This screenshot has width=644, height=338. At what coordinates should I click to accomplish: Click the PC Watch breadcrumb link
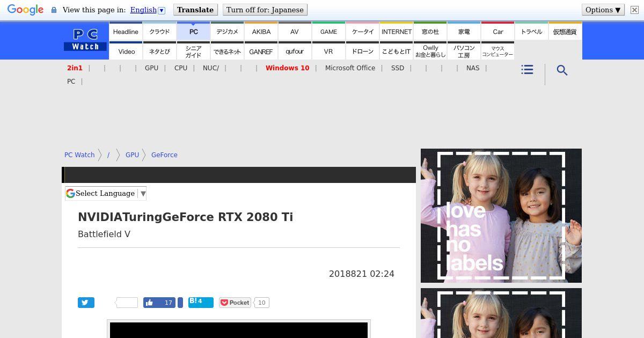coord(79,155)
